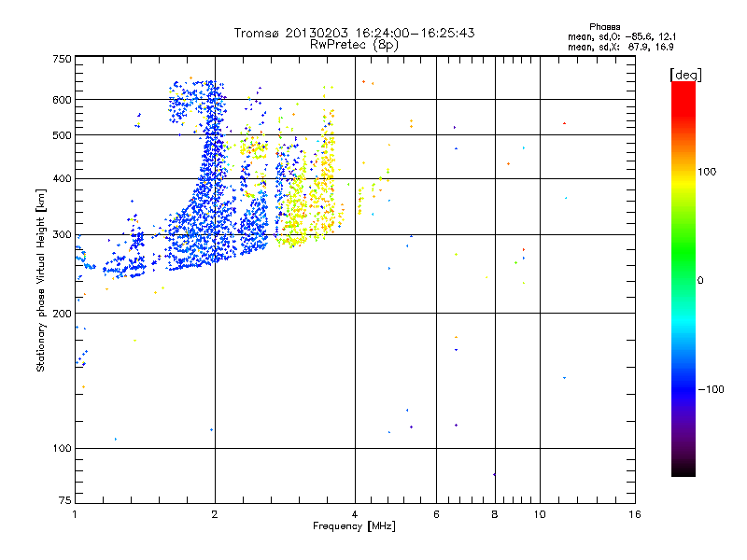Click the 'mean, sd,O: -85.6, 12.1' line
The image size is (747, 560).
(x=622, y=36)
